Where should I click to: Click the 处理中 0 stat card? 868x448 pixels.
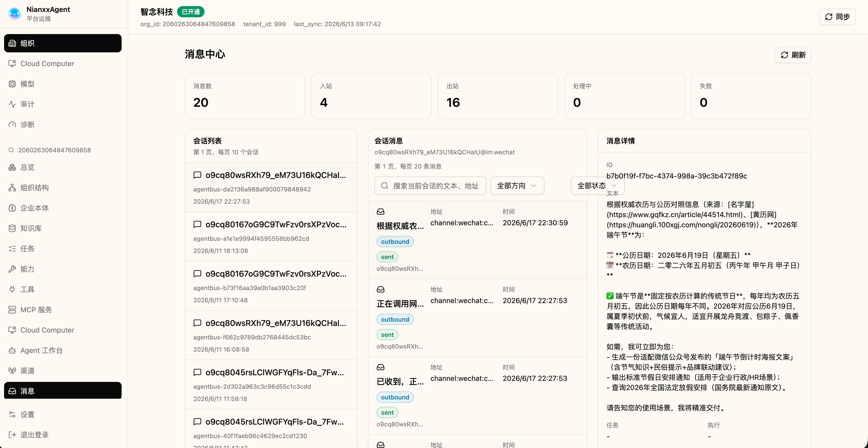point(624,96)
